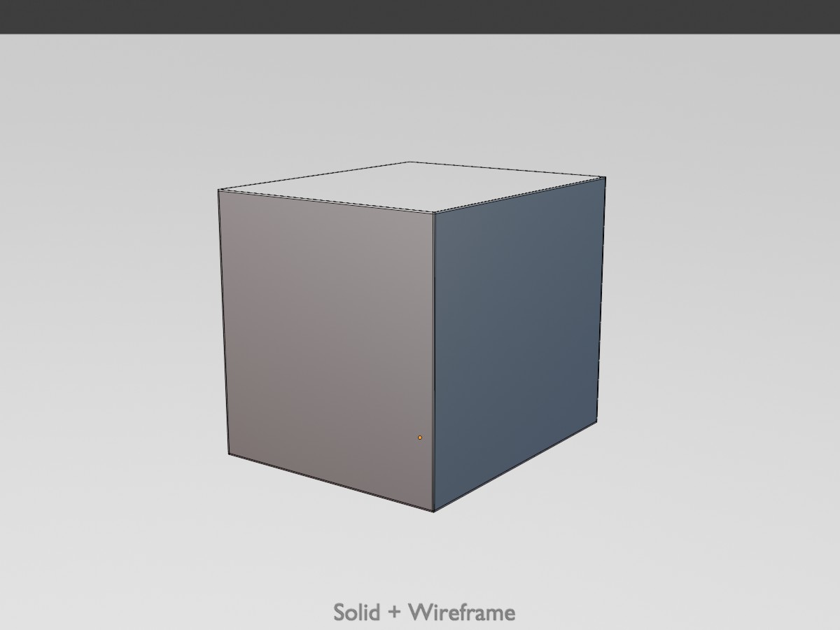The width and height of the screenshot is (840, 630).
Task: Select the cube's white top face
Action: pyautogui.click(x=413, y=185)
